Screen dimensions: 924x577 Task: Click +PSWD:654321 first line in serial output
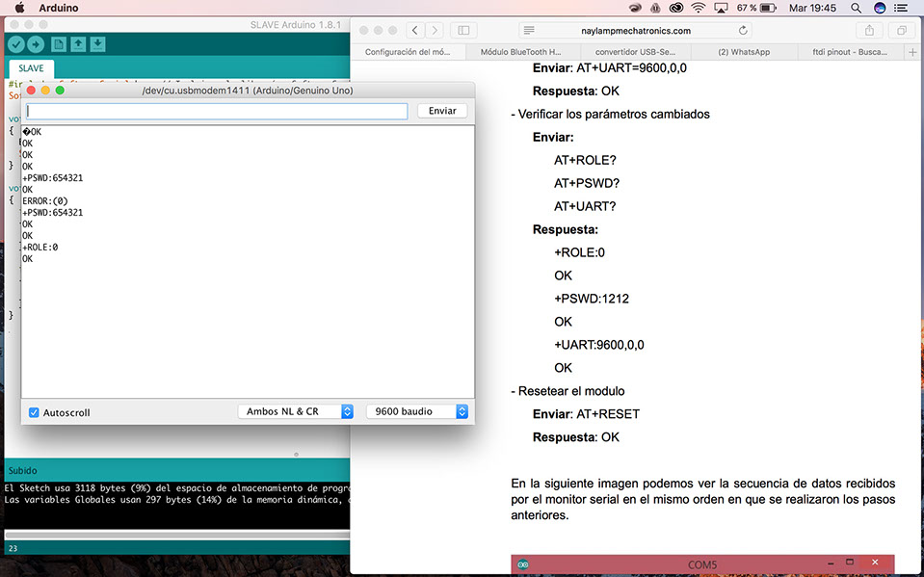tap(52, 178)
